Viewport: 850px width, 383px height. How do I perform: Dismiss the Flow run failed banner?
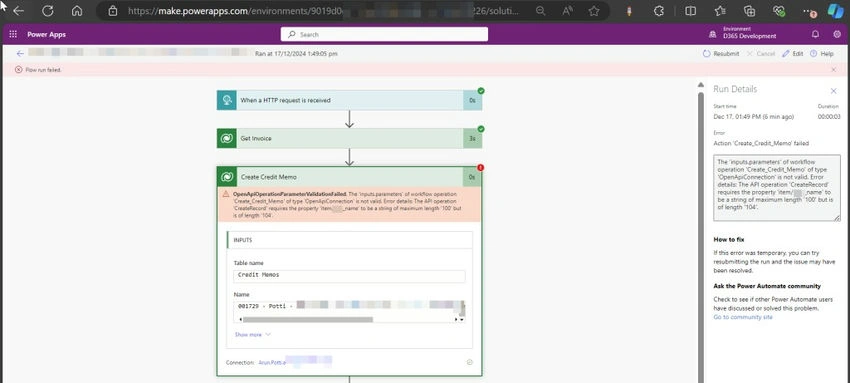pyautogui.click(x=834, y=69)
